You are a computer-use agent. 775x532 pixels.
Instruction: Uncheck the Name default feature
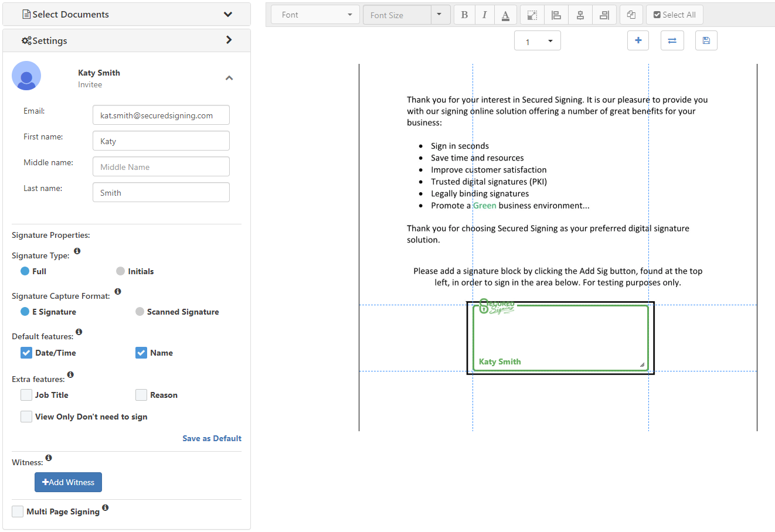click(141, 353)
